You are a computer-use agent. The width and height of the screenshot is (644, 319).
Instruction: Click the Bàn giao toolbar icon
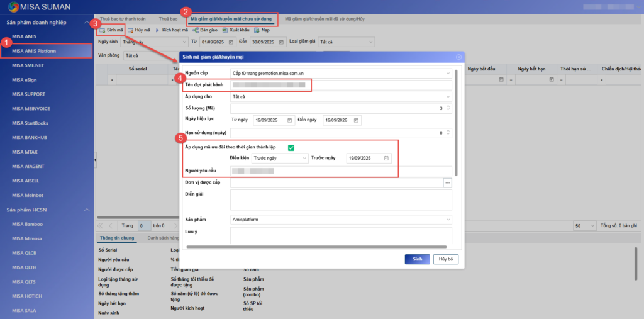[x=194, y=30]
